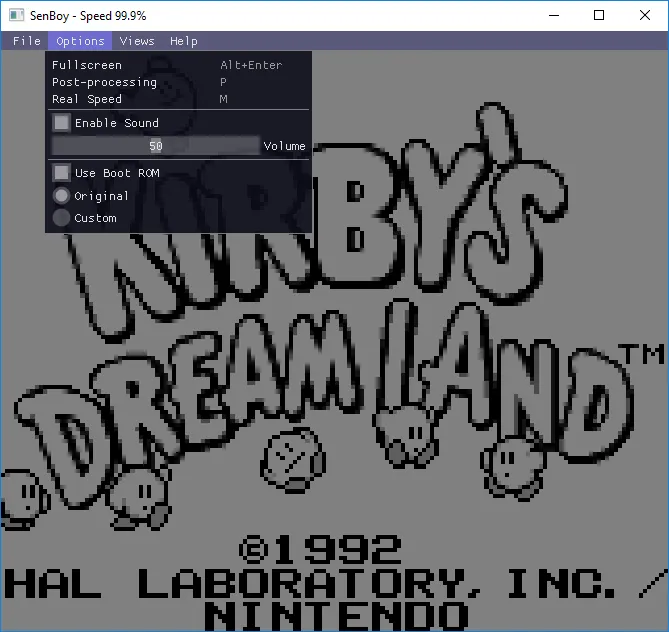Image resolution: width=669 pixels, height=632 pixels.
Task: Click the SenBoy app icon in title bar
Action: (16, 15)
